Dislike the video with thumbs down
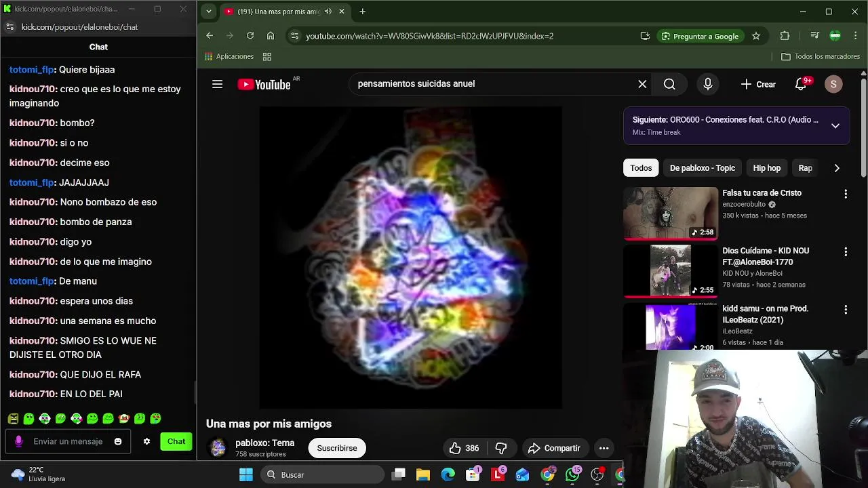 (x=501, y=448)
